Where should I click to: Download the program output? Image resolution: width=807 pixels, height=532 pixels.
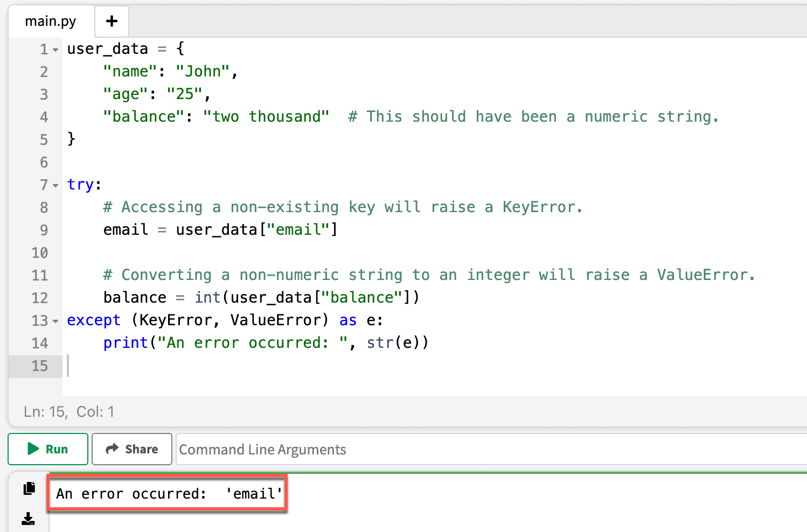click(x=28, y=519)
